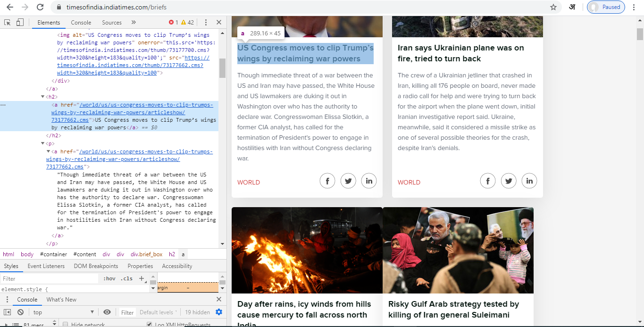Screen dimensions: 644x327
Task: Open the Properties tab
Action: click(140, 266)
